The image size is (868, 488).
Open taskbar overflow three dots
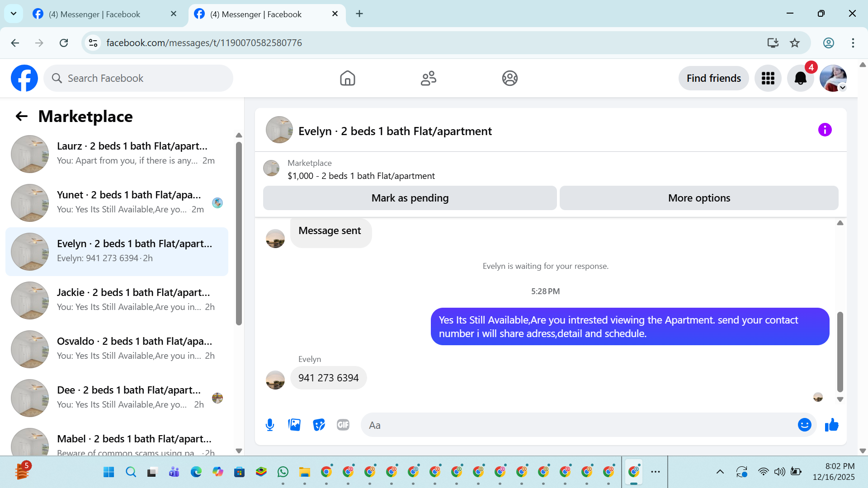656,472
